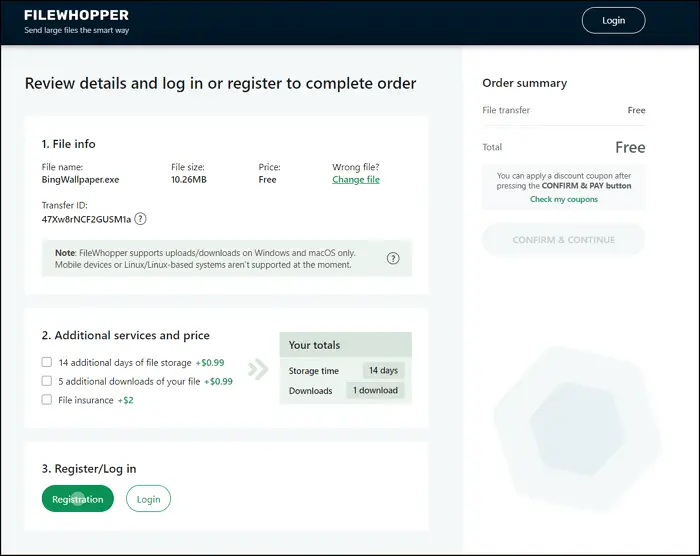Click the +$2 File insurance price

[x=125, y=400]
